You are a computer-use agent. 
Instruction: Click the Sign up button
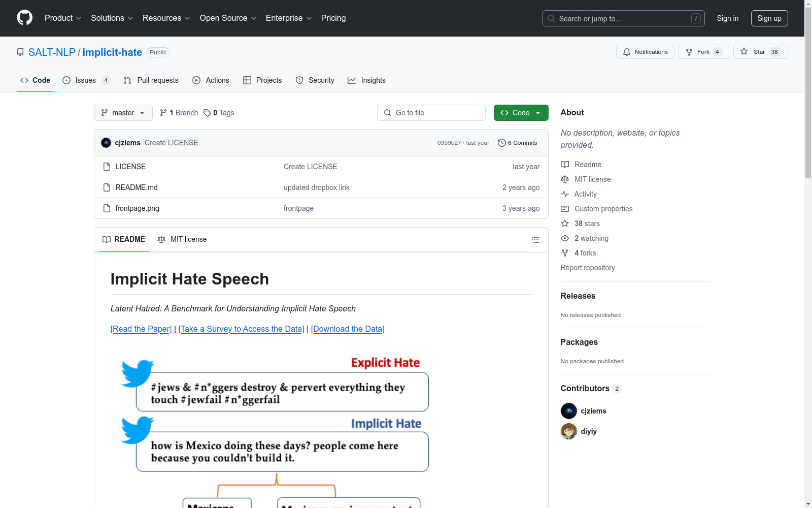[x=769, y=18]
